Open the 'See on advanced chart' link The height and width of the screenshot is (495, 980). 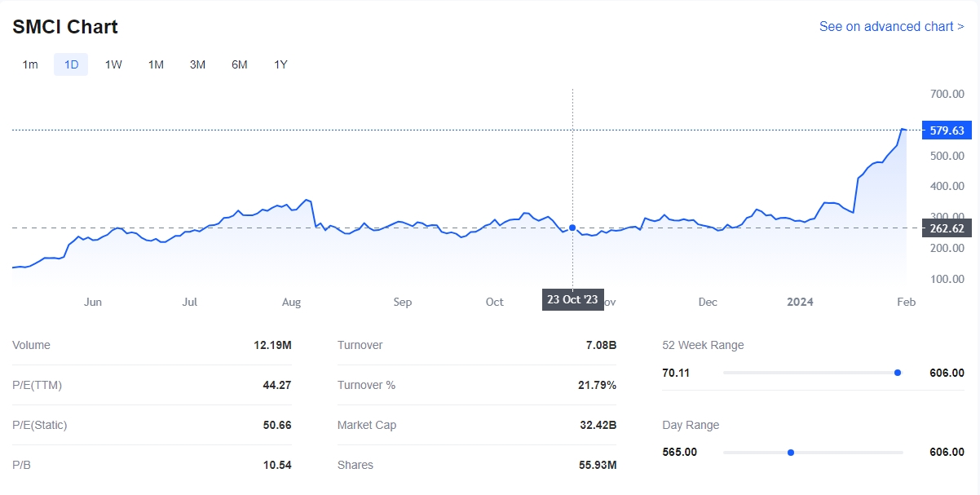(891, 27)
